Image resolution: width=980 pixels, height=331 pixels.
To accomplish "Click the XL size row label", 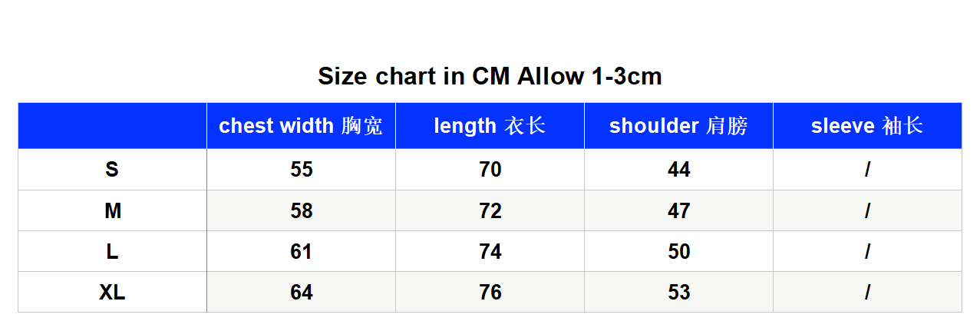I will coord(112,292).
